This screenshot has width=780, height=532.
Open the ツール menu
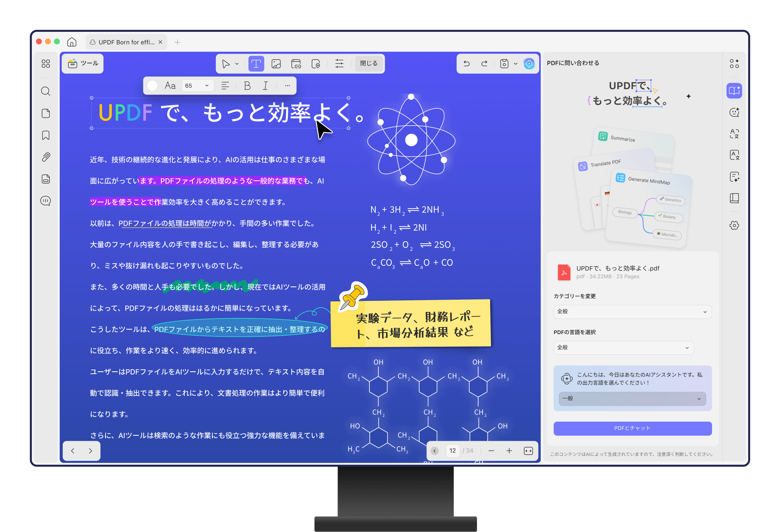83,64
